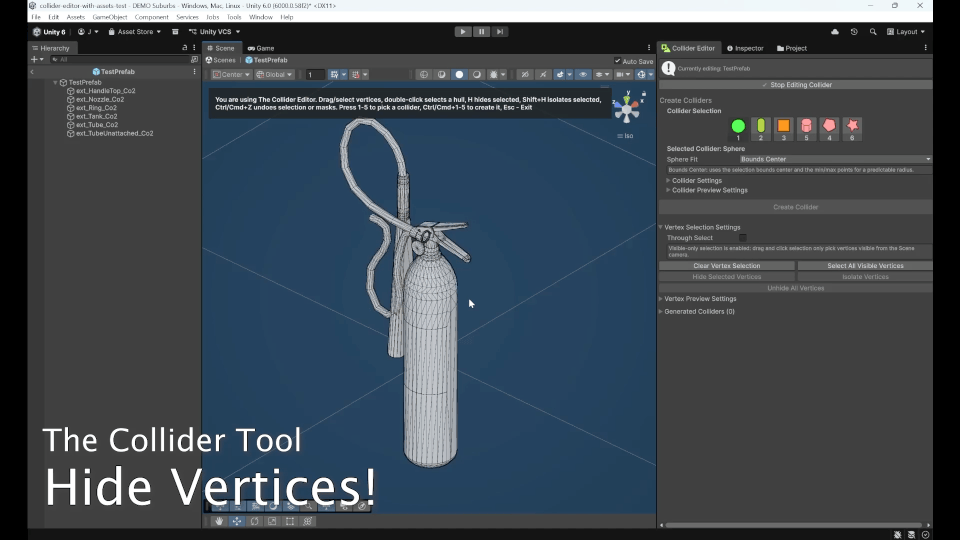Toggle the scene effects icon
This screenshot has height=540, width=960.
(560, 75)
